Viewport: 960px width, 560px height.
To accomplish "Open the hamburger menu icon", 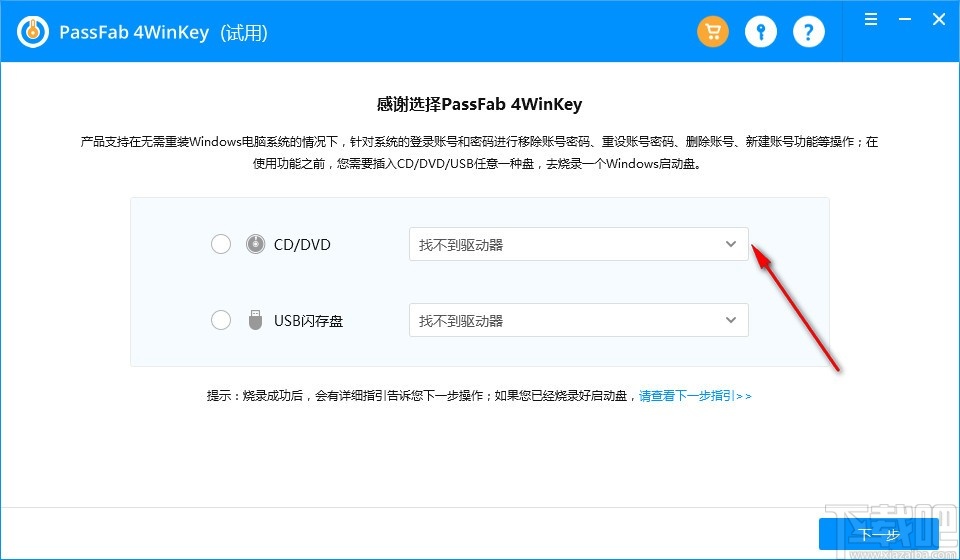I will click(x=871, y=20).
